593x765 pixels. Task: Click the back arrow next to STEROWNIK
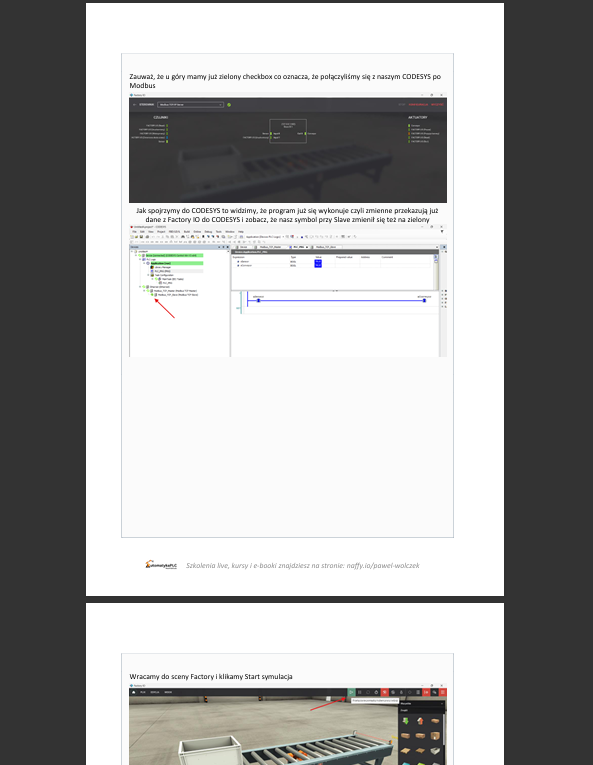[135, 104]
